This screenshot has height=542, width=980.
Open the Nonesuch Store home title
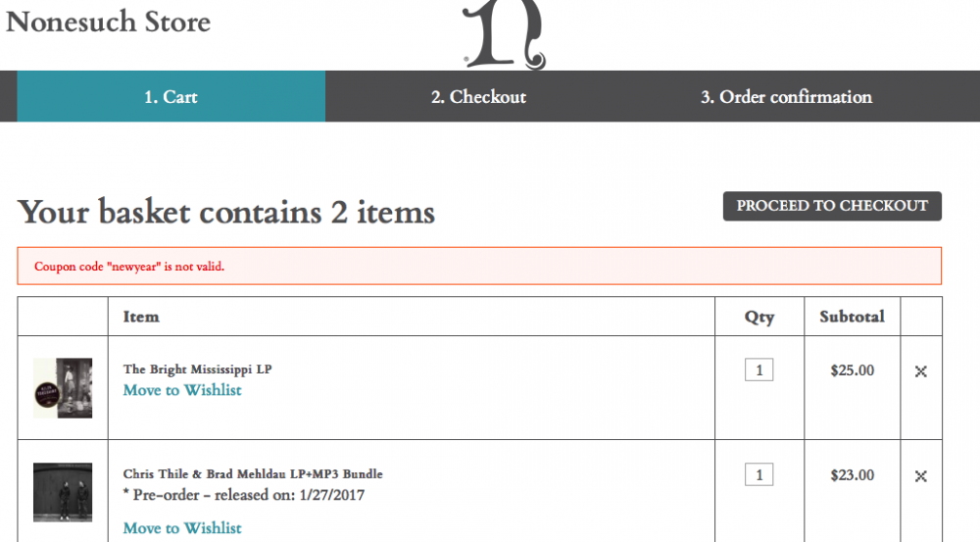click(108, 21)
